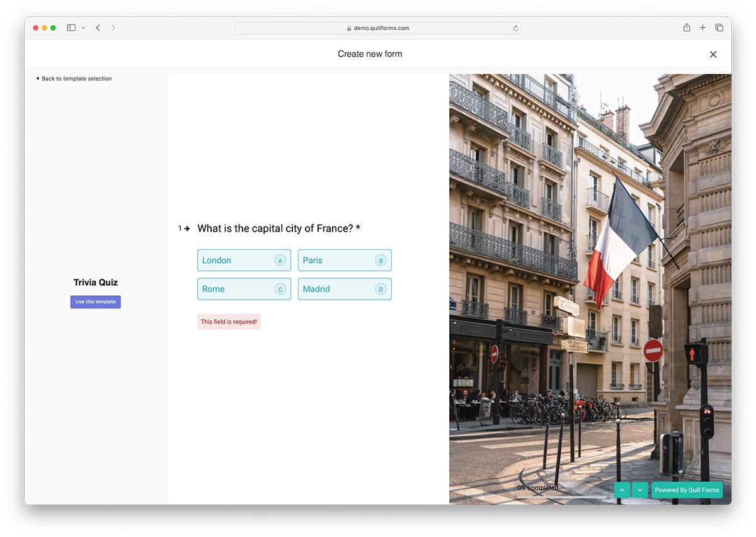Screen dimensions: 756x537
Task: Go to previous question with up chevron
Action: (x=622, y=490)
